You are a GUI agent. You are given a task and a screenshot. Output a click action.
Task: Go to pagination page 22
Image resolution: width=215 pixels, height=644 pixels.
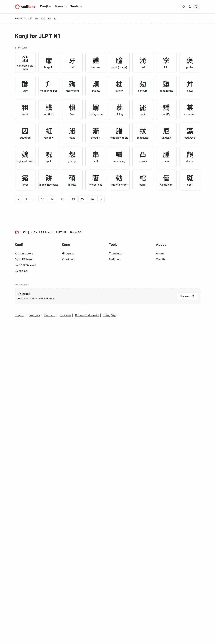coord(83,199)
